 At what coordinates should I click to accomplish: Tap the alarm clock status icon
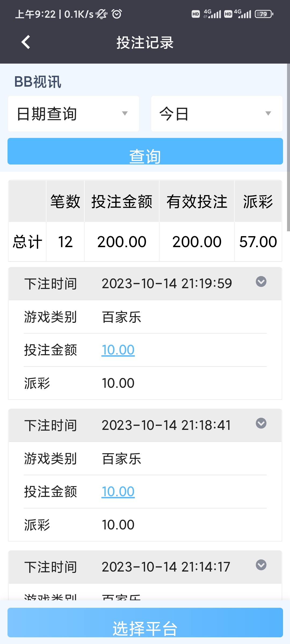pyautogui.click(x=117, y=14)
